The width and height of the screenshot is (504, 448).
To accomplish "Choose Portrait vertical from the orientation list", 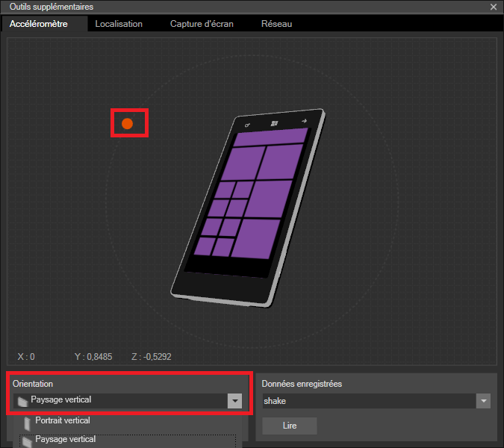I will pyautogui.click(x=63, y=421).
